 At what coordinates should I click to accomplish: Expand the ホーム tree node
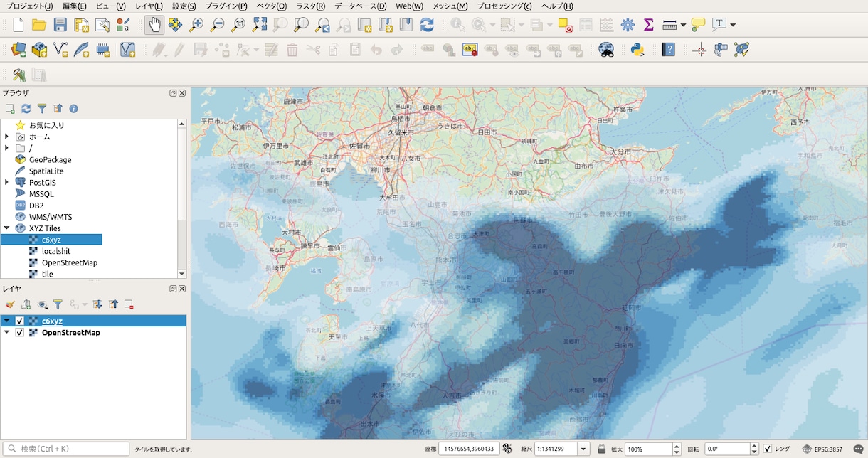pyautogui.click(x=6, y=137)
